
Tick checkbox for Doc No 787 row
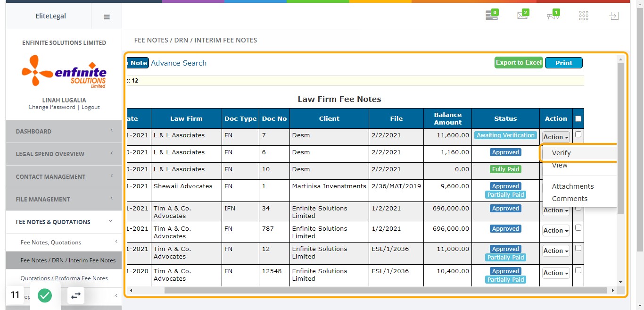coord(578,227)
